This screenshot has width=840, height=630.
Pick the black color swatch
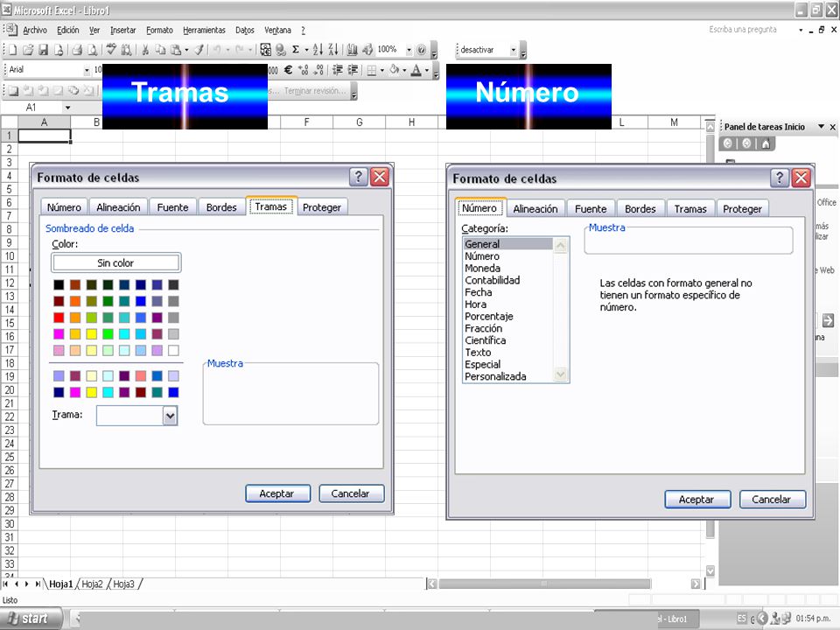(59, 285)
